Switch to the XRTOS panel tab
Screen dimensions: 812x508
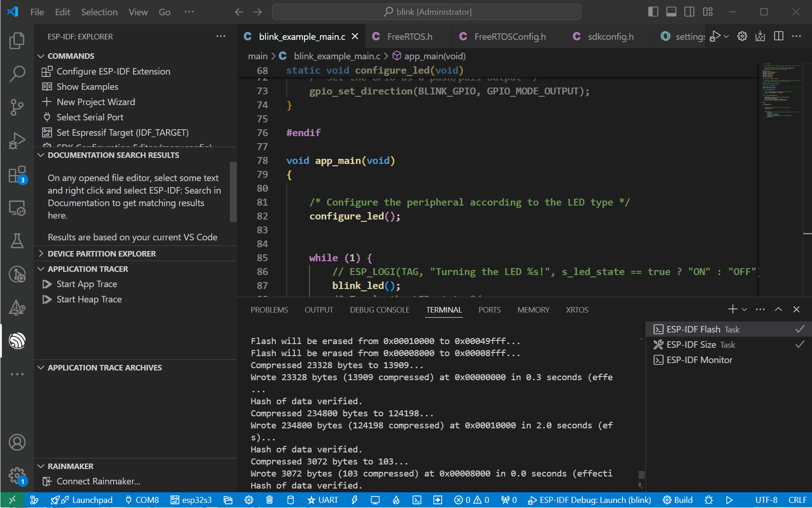(577, 310)
